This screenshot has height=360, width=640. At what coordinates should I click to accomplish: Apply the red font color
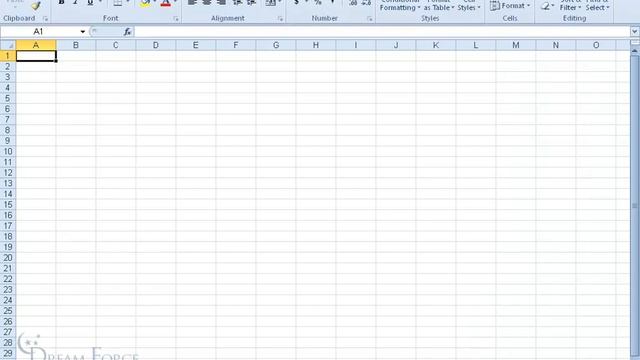pos(165,3)
